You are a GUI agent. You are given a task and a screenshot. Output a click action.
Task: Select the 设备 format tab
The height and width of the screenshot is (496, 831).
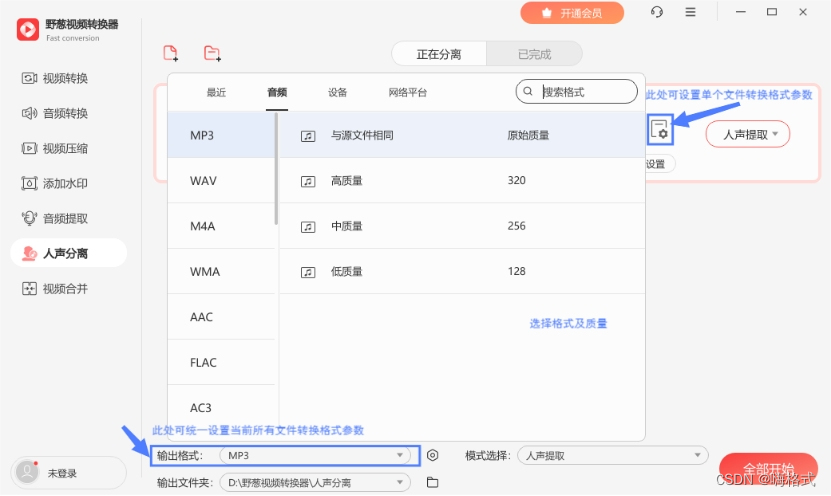337,93
